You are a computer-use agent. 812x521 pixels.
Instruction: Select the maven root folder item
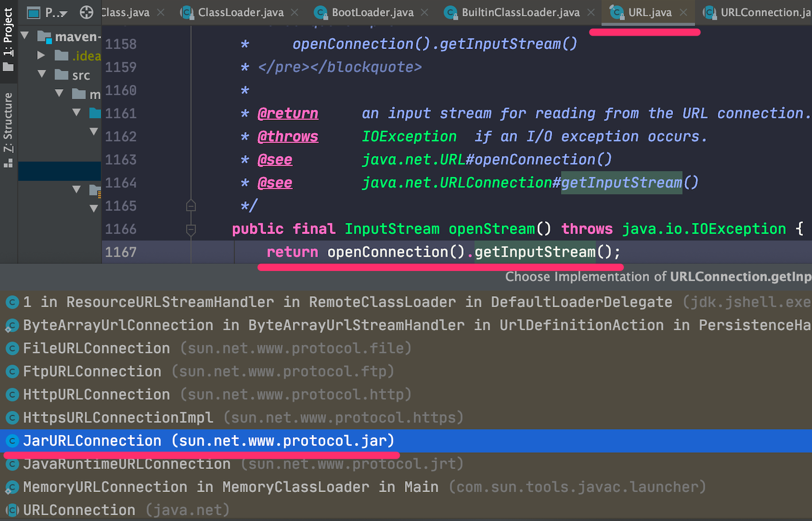coord(69,37)
